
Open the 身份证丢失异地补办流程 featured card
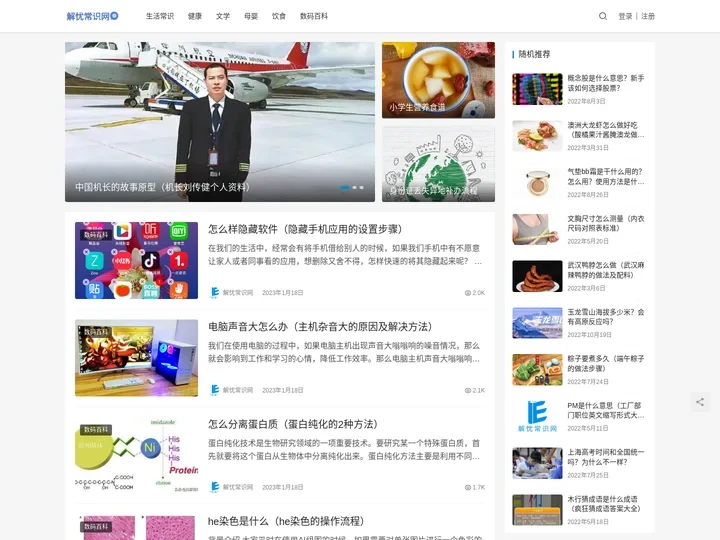438,164
